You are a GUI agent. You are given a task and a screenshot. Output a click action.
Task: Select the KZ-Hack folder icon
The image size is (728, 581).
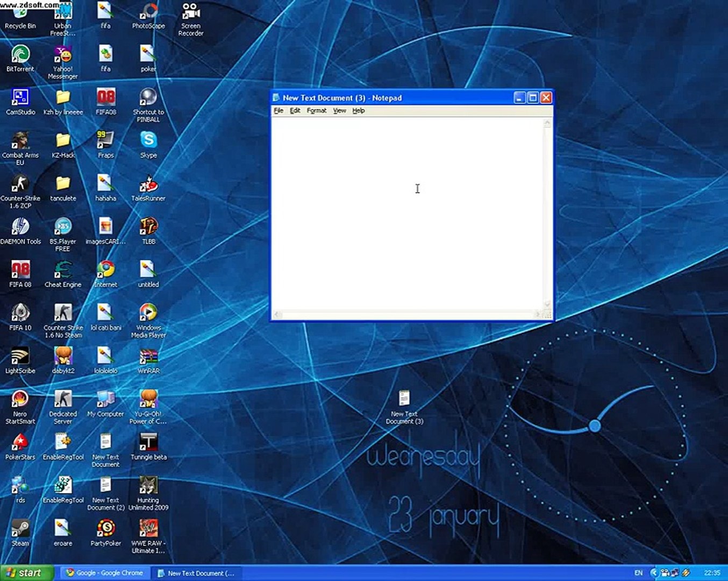pos(63,145)
